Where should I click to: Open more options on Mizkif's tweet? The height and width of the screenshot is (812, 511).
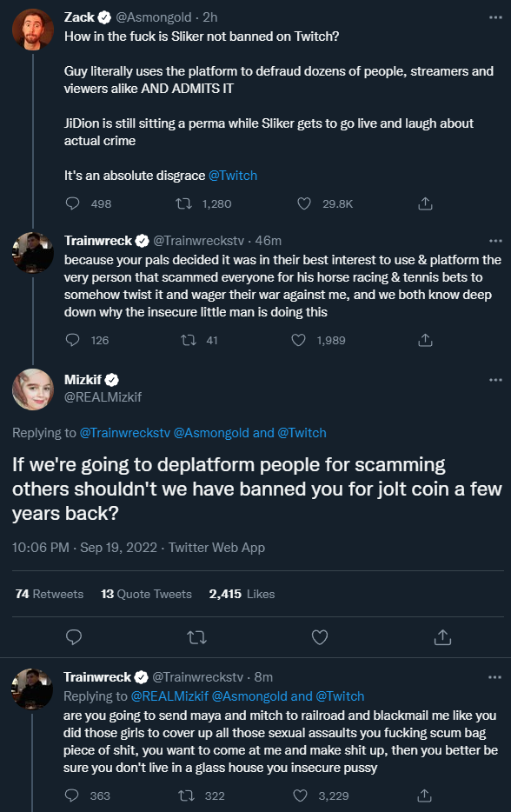(495, 380)
